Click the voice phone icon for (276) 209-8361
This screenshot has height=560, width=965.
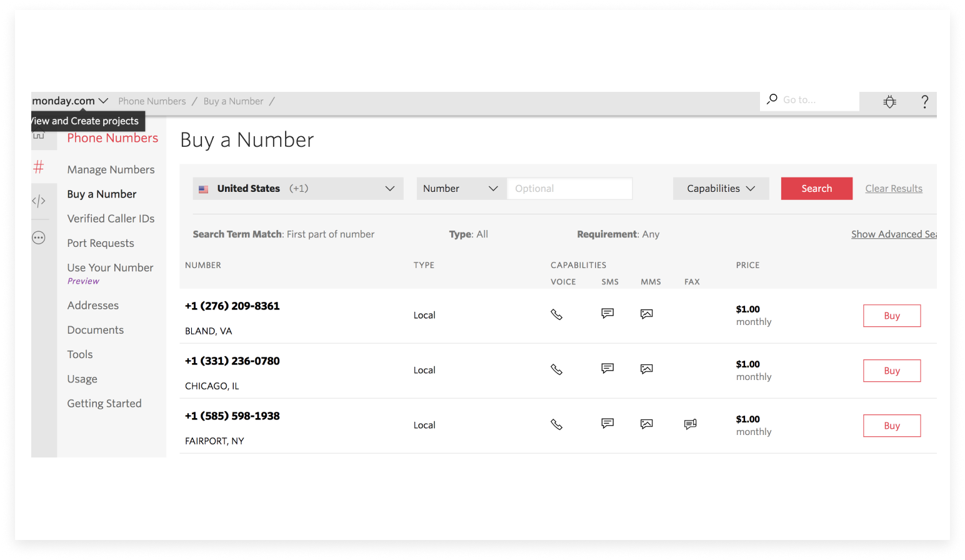click(557, 314)
